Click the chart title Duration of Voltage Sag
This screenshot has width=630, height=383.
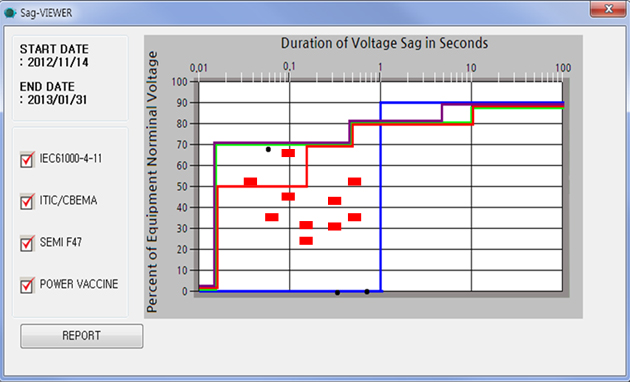pos(384,43)
